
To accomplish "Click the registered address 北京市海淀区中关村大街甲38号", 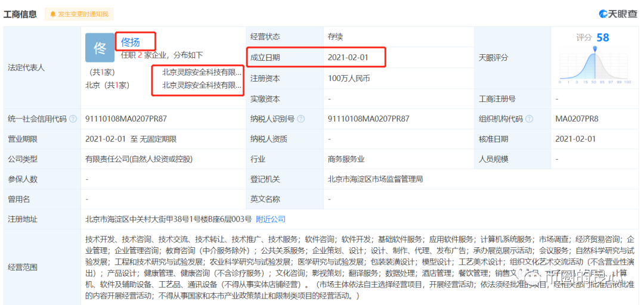I will point(168,219).
